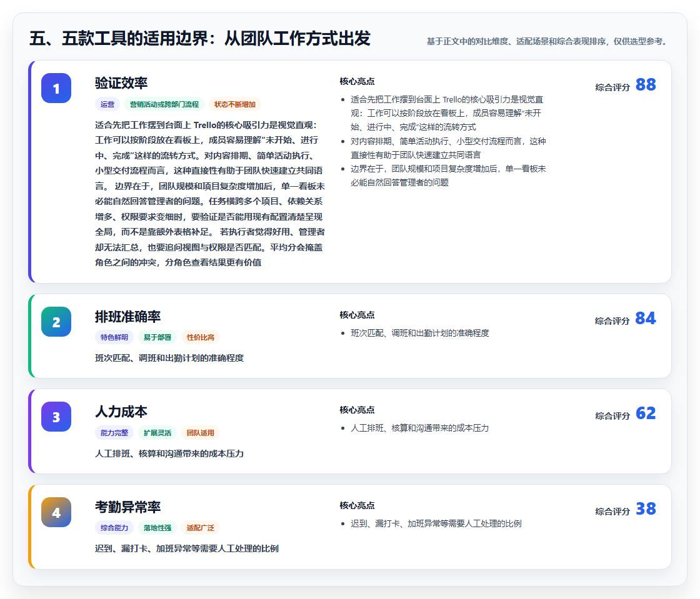Viewport: 700px width, 599px height.
Task: Click the score value 38
Action: (x=646, y=508)
